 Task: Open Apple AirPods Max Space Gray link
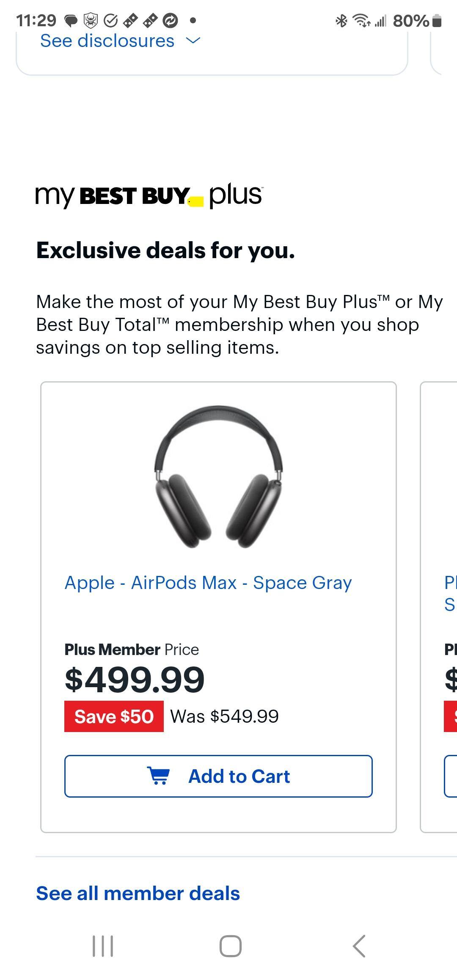coord(208,583)
